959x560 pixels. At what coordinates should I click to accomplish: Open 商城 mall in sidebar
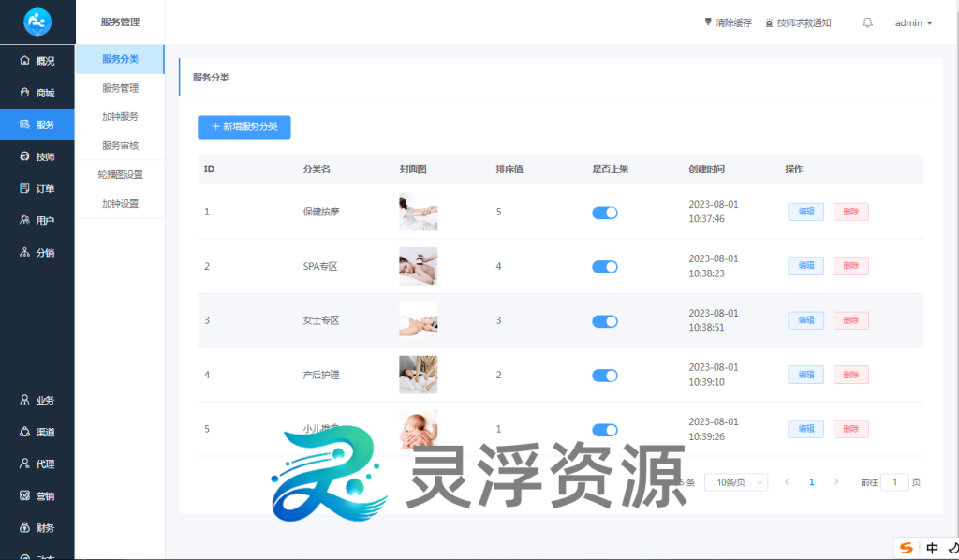37,93
